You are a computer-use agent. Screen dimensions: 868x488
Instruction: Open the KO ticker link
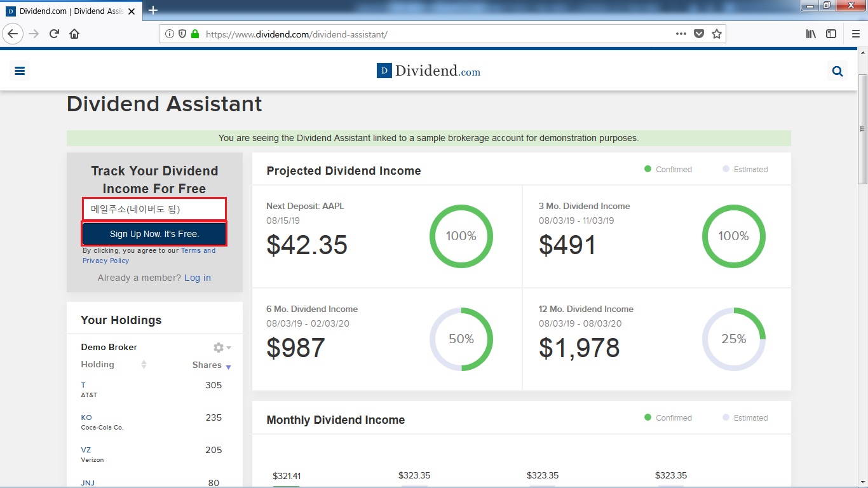point(86,417)
